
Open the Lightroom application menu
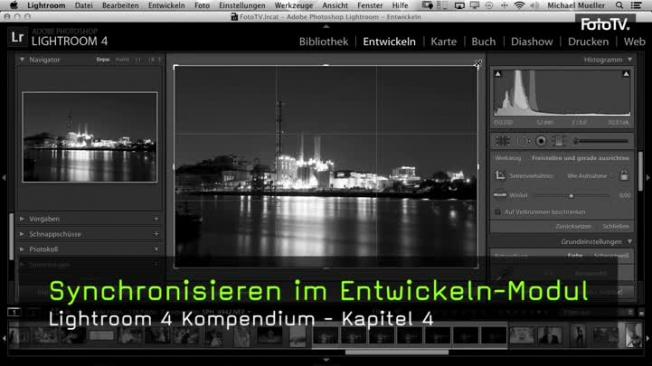click(x=46, y=5)
